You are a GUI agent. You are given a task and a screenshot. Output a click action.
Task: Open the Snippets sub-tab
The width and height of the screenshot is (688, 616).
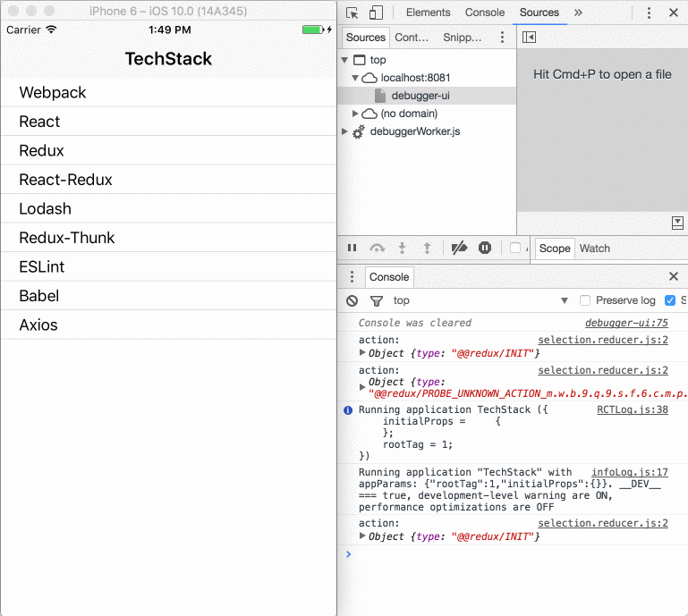[x=462, y=38]
